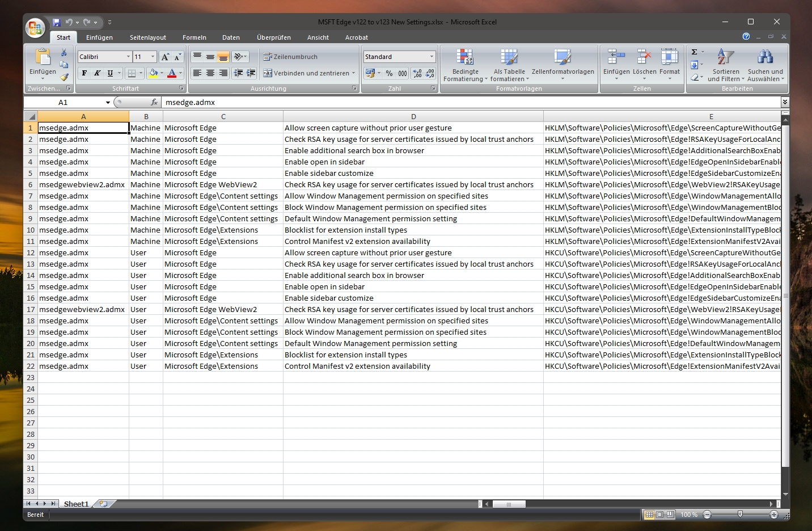Toggle top vertical alignment

click(197, 57)
